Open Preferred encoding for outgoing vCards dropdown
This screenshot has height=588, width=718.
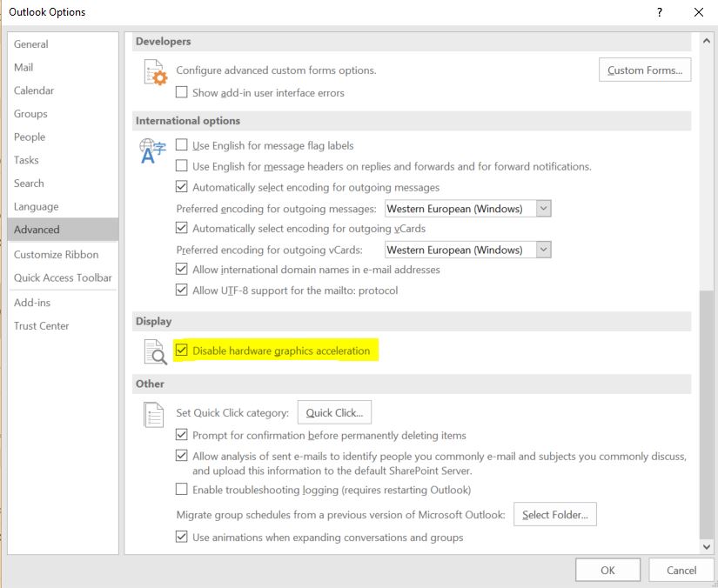[543, 250]
